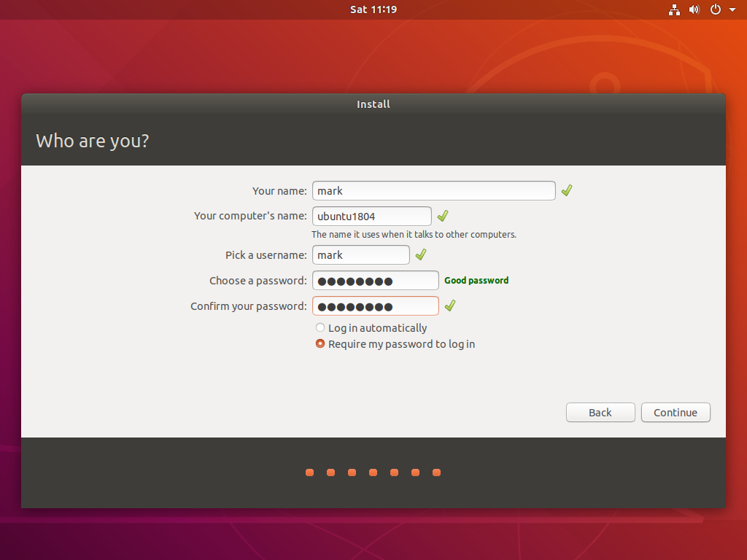
Task: Go Back to the previous step
Action: coord(600,413)
